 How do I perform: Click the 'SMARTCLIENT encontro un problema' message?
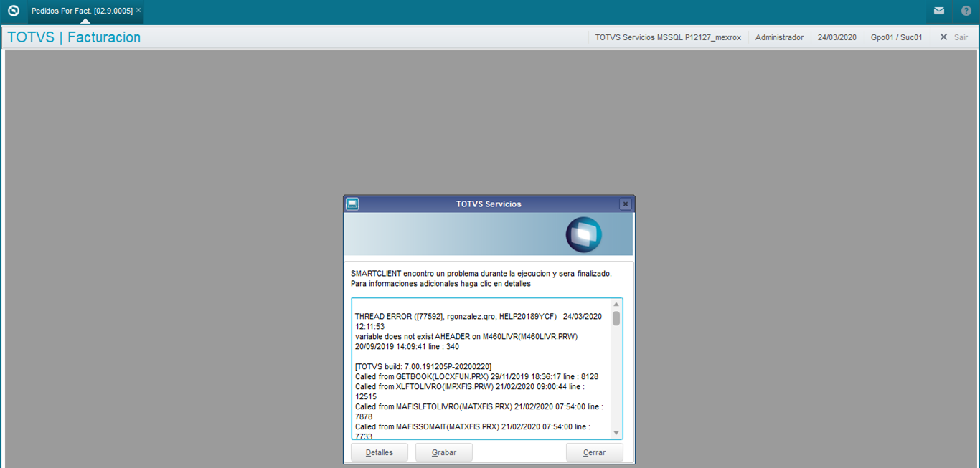point(481,274)
